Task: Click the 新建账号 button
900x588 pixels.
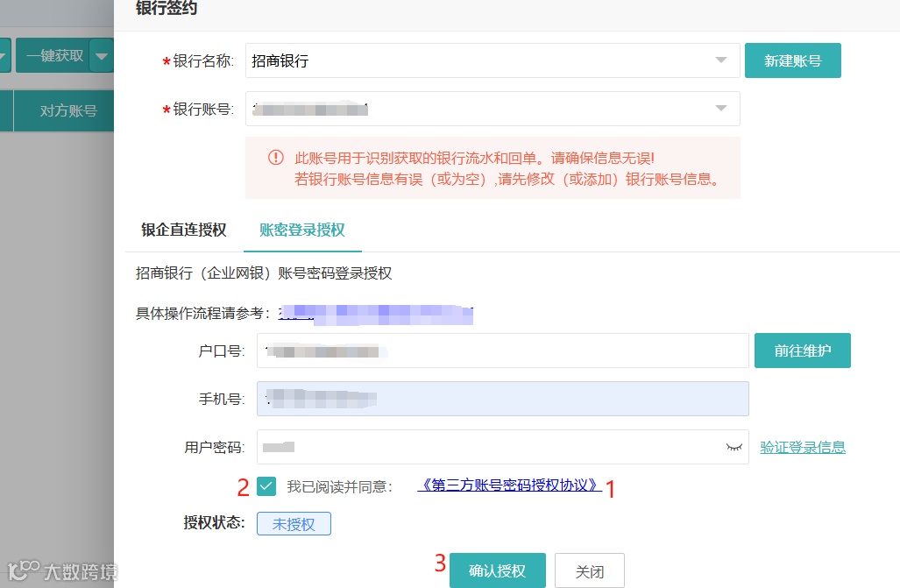Action: (793, 60)
